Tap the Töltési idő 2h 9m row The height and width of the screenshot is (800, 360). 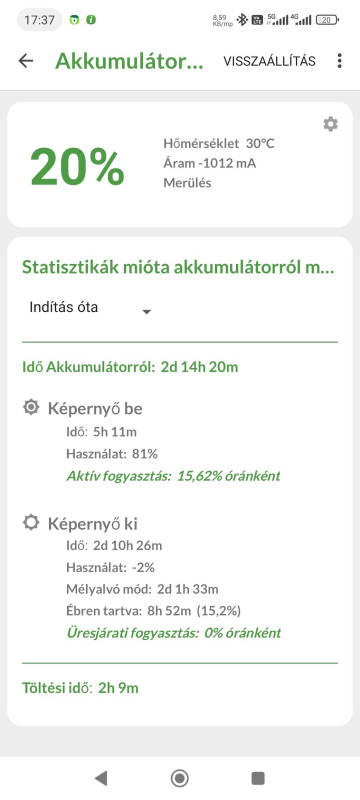point(80,688)
